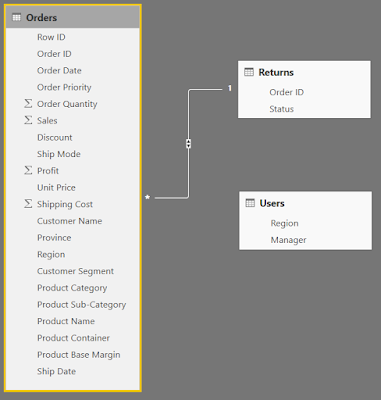
Task: Select the sigma icon beside Order Quantity
Action: click(28, 104)
